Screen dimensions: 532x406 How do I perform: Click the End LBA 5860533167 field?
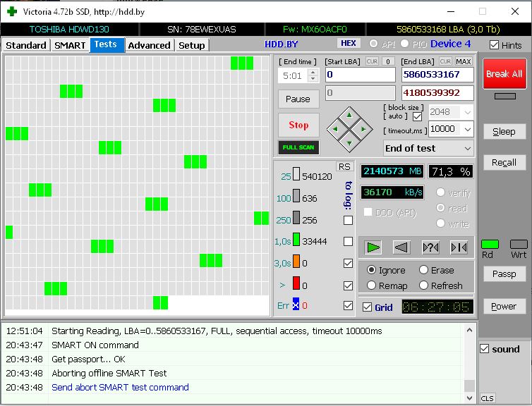pos(437,75)
